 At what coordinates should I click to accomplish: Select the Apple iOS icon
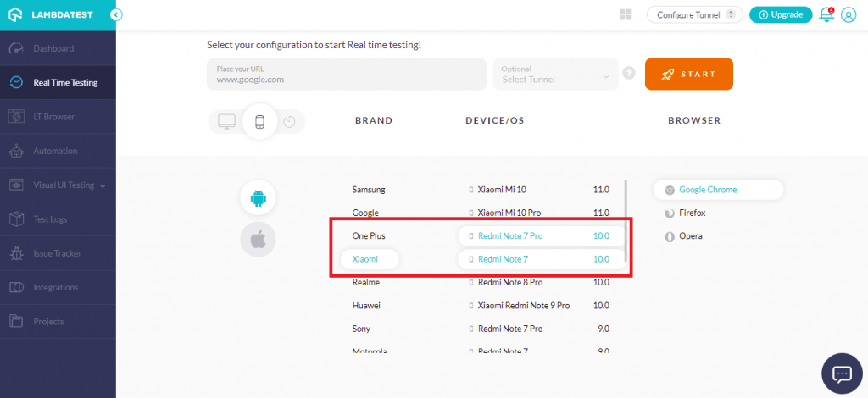point(258,240)
